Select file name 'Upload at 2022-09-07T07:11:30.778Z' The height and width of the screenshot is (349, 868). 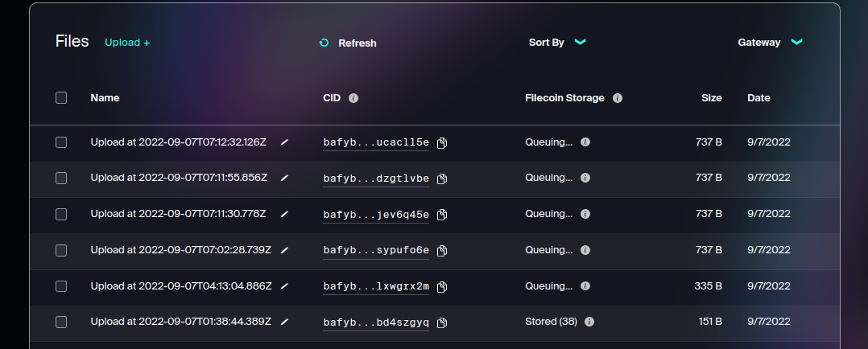click(178, 213)
